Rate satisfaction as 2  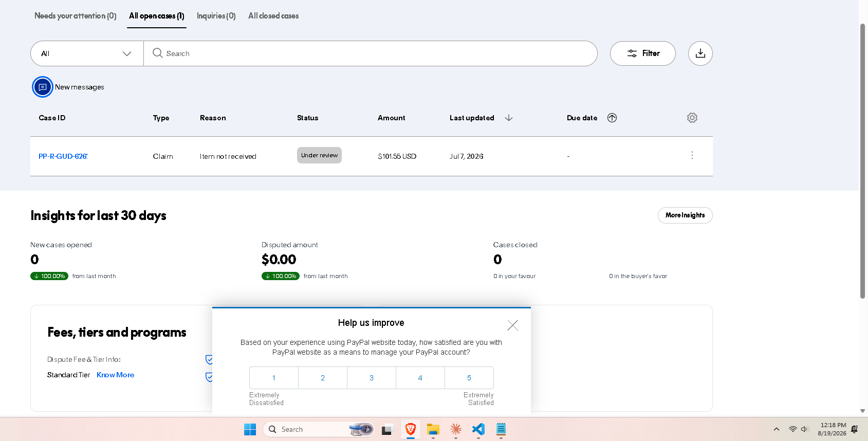point(323,378)
